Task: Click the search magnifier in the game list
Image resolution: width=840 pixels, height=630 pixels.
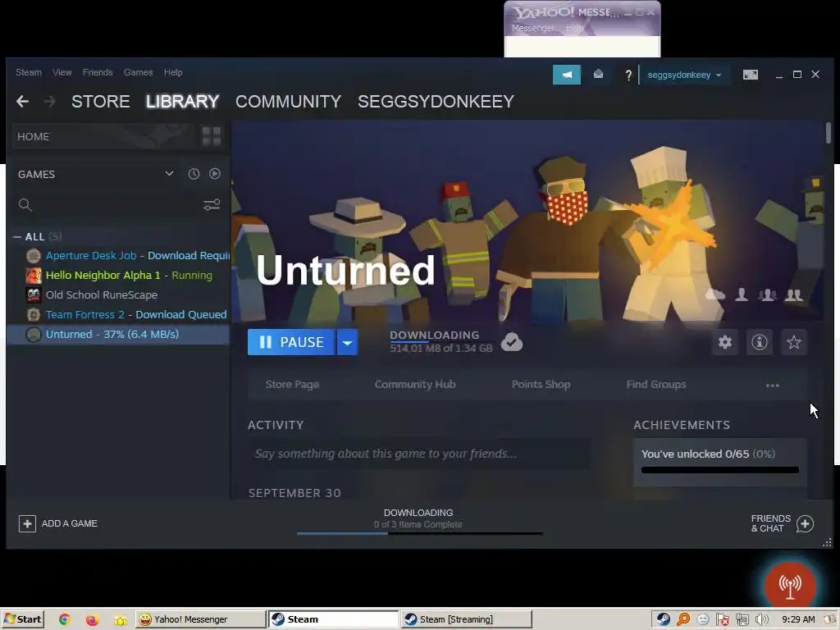Action: click(x=25, y=204)
